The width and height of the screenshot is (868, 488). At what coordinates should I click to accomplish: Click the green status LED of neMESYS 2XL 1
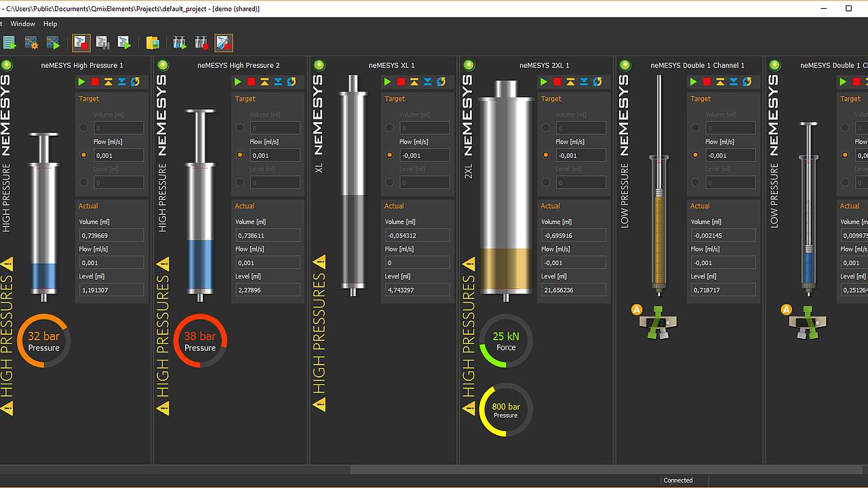click(x=469, y=65)
